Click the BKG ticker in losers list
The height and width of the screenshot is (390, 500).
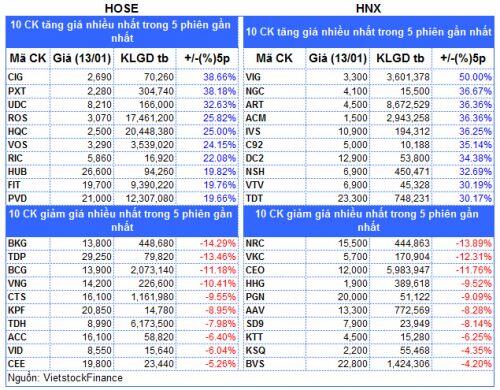17,243
